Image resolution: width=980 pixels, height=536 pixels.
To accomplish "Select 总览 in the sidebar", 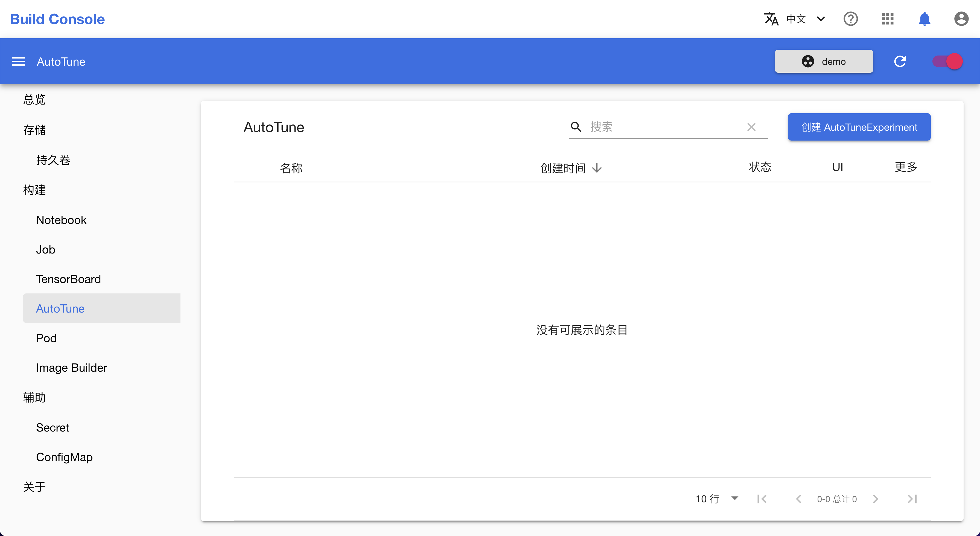I will pyautogui.click(x=34, y=100).
